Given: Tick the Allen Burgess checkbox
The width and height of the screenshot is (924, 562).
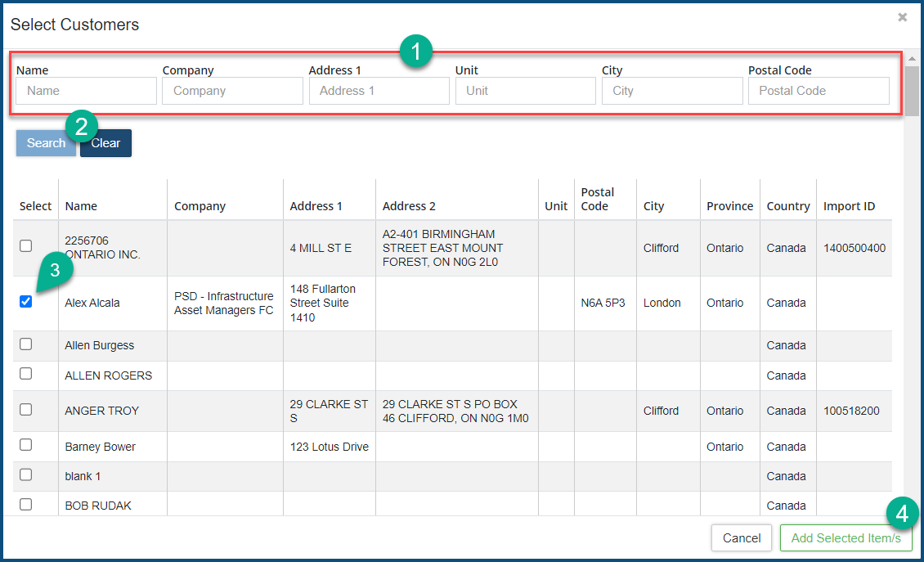Looking at the screenshot, I should click(x=26, y=344).
